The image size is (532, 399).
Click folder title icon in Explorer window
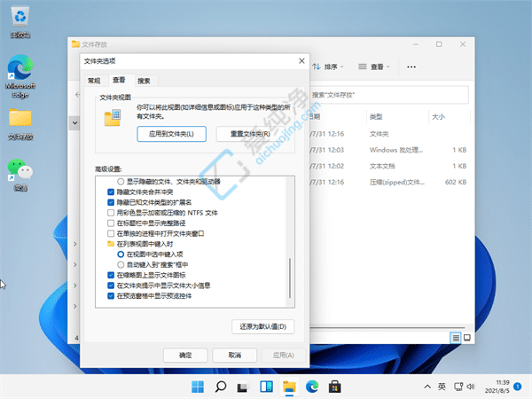pyautogui.click(x=75, y=44)
